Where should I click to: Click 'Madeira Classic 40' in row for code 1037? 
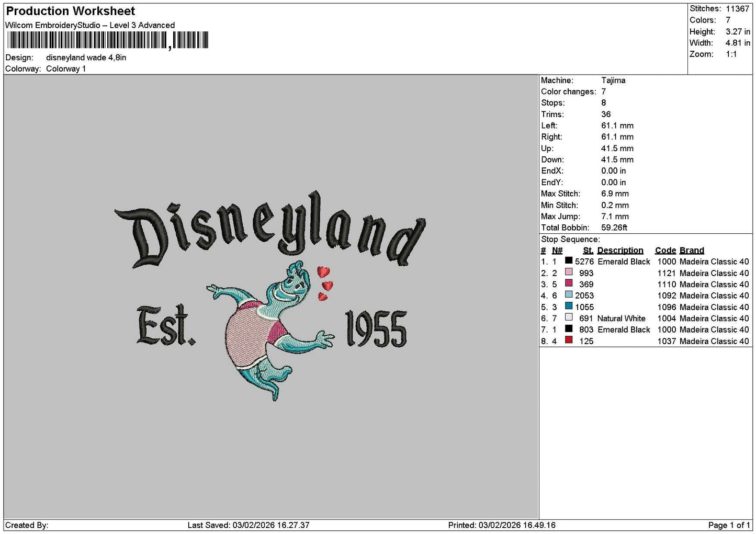coord(714,342)
